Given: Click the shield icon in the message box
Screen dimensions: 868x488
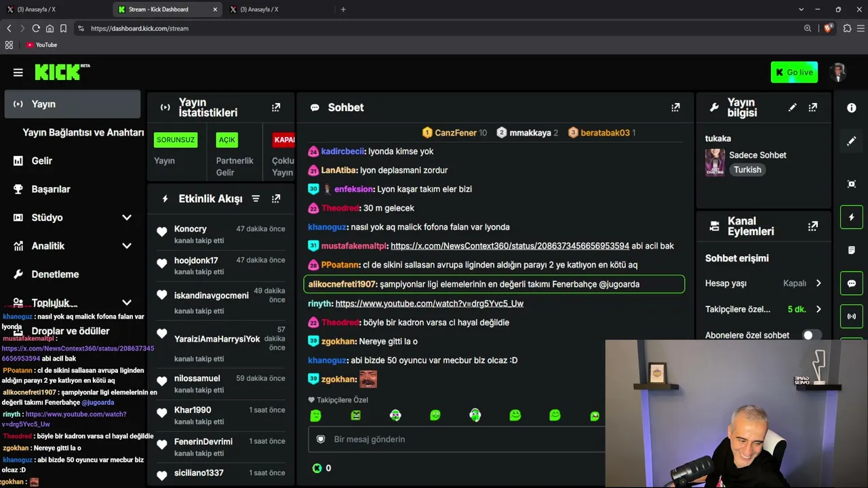Looking at the screenshot, I should (321, 439).
